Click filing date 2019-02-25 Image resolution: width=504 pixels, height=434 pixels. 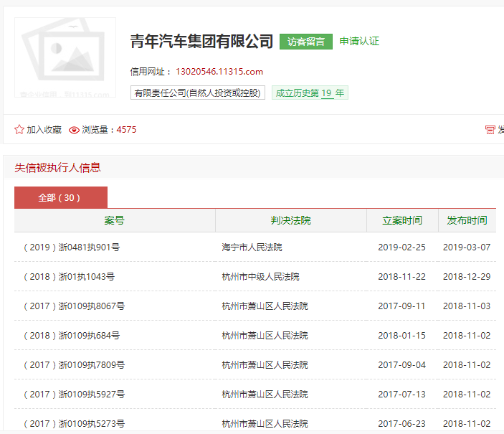pyautogui.click(x=401, y=247)
